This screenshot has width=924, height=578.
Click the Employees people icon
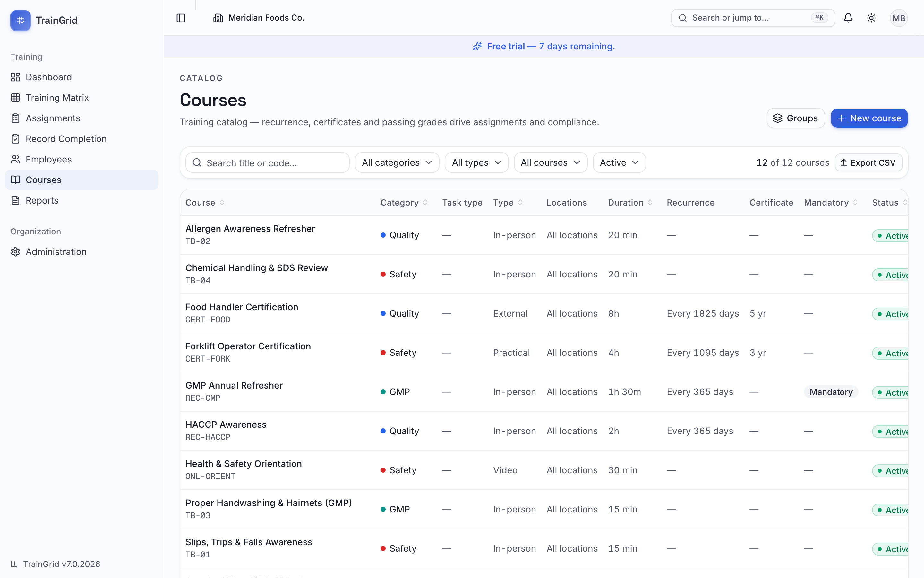(15, 159)
